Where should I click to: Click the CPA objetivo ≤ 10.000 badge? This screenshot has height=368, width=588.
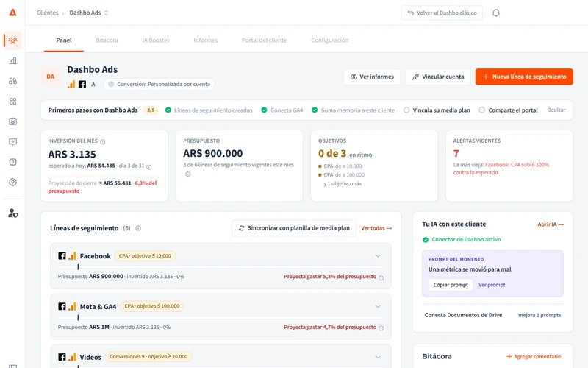point(145,256)
